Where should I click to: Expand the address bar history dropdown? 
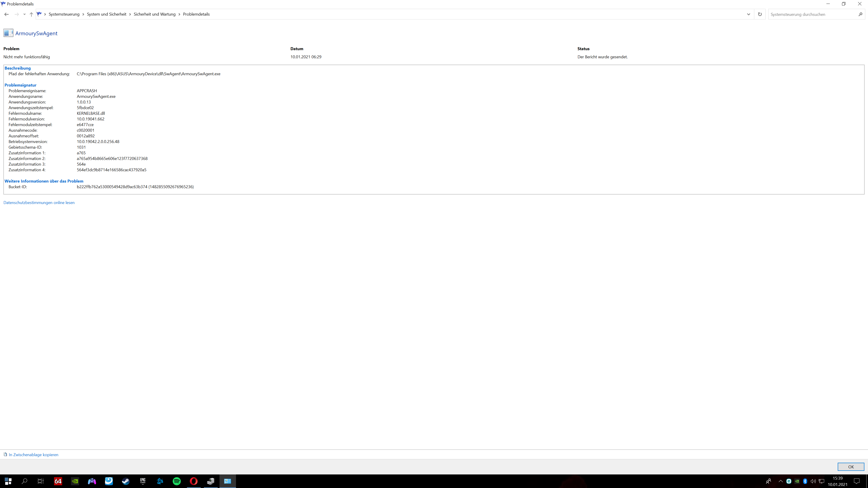point(748,14)
